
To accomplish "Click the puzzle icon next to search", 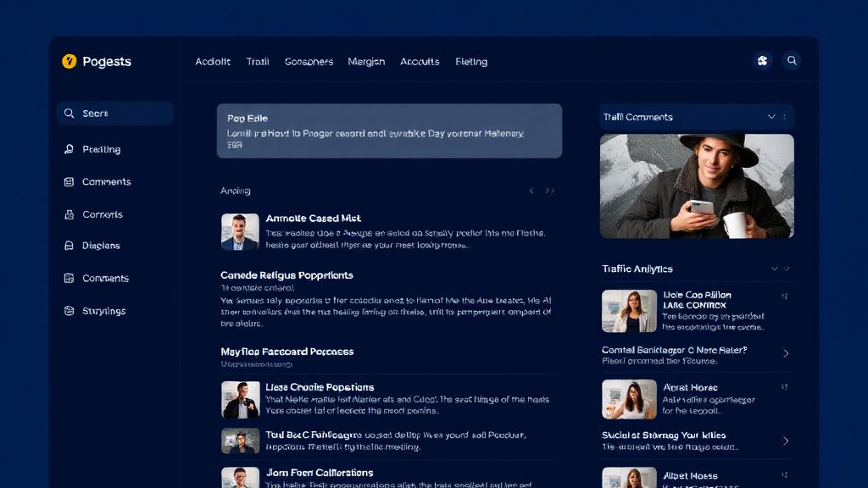I will pyautogui.click(x=762, y=60).
